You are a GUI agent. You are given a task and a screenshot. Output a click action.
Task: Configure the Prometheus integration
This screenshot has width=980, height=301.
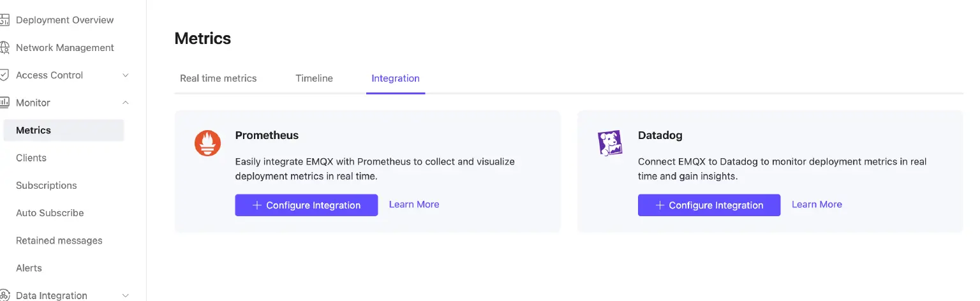pyautogui.click(x=306, y=205)
